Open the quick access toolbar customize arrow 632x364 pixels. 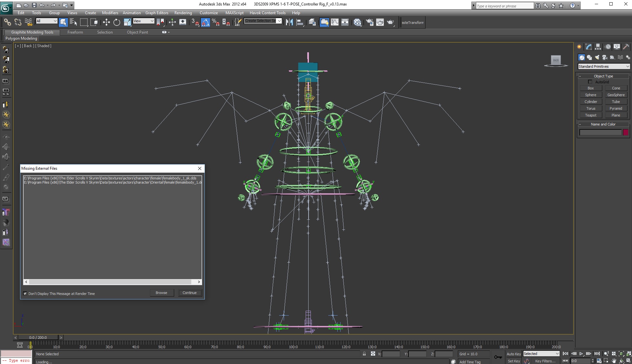coord(72,5)
